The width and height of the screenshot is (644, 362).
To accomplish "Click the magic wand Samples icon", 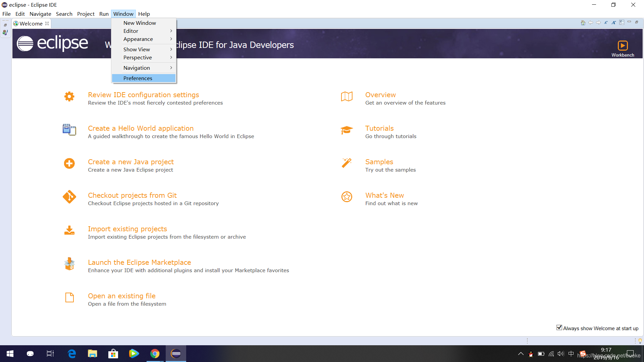I will [347, 163].
